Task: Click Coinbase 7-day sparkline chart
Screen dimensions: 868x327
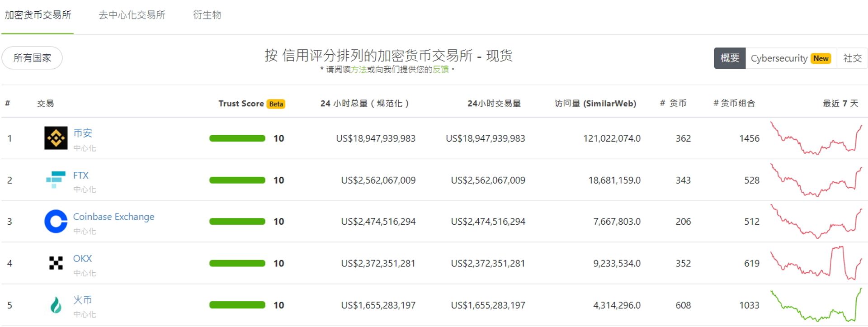Action: click(x=816, y=221)
